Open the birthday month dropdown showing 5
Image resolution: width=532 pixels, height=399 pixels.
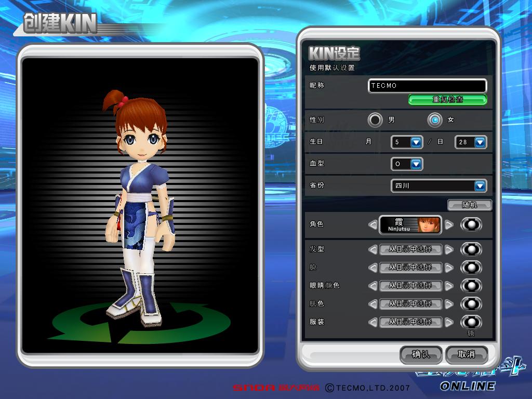[407, 142]
